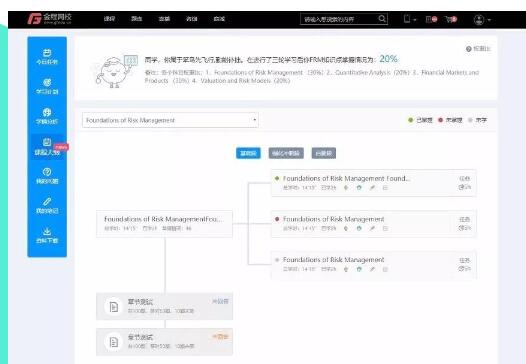The image size is (526, 364).
Task: Click the bulb icon in the green-dot row
Action: coord(346,188)
